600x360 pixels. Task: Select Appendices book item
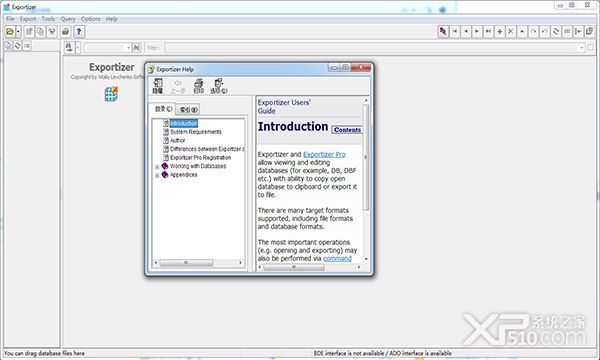184,175
